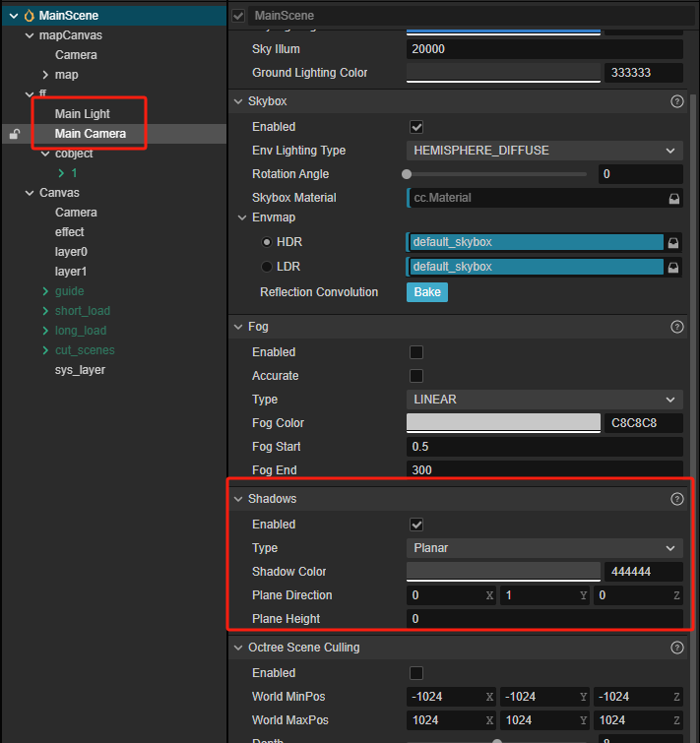Expand the map node arrow
Viewport: 700px width, 743px height.
45,75
